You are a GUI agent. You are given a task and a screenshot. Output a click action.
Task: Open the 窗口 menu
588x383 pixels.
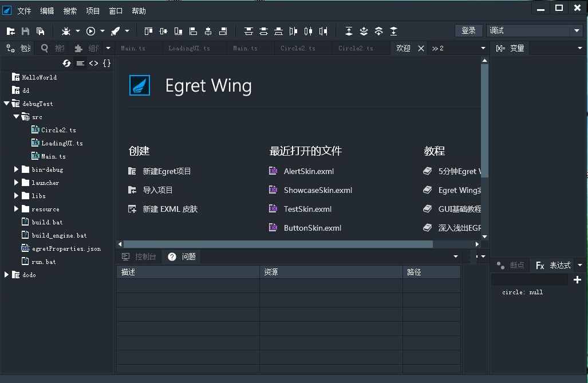(x=116, y=11)
